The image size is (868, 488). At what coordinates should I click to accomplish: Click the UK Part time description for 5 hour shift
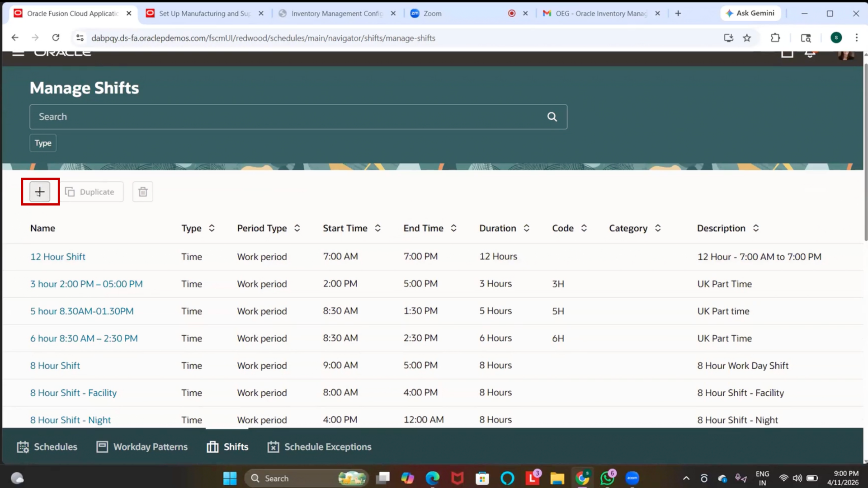tap(723, 311)
